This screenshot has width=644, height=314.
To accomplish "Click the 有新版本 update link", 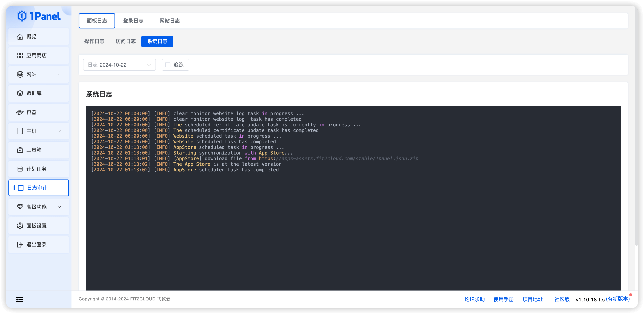I will point(618,298).
